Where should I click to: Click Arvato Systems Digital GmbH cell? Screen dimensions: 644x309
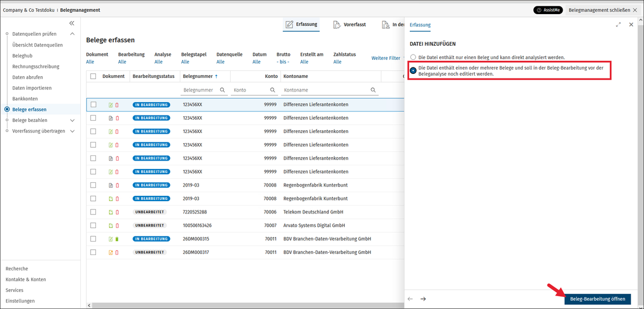pos(314,226)
